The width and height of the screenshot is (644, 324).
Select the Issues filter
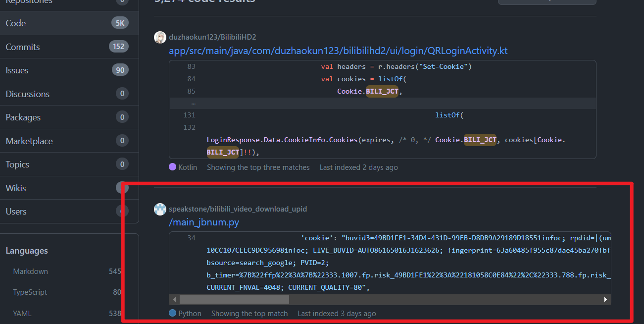[69, 70]
